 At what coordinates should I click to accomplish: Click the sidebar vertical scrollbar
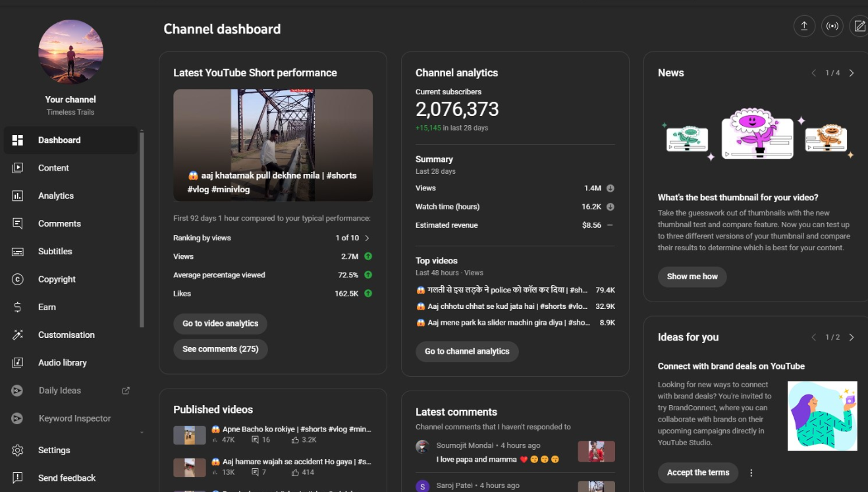142,229
